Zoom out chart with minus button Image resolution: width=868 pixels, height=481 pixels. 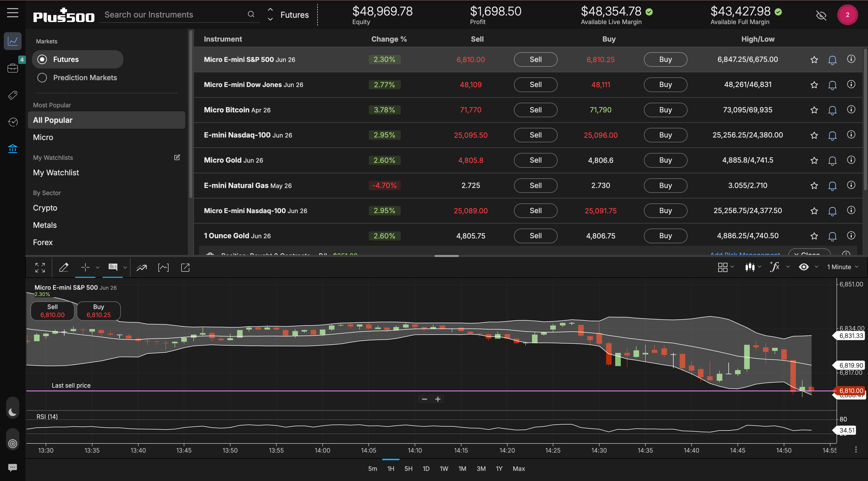425,399
